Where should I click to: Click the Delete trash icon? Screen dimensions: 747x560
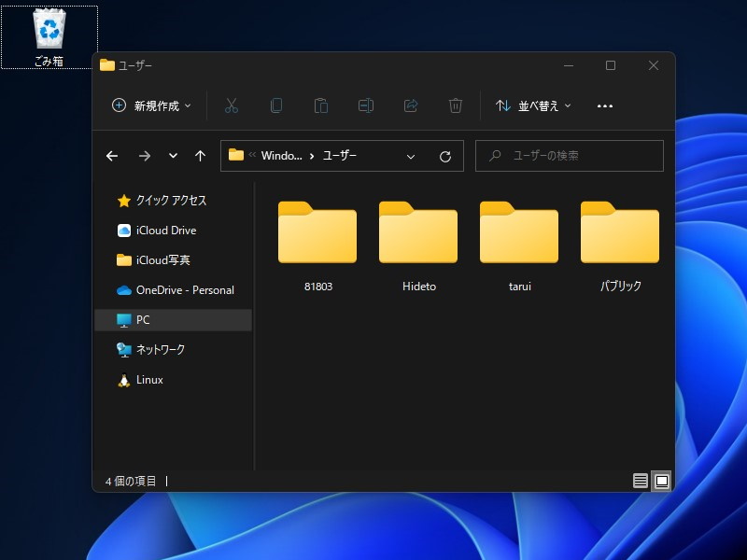(456, 105)
